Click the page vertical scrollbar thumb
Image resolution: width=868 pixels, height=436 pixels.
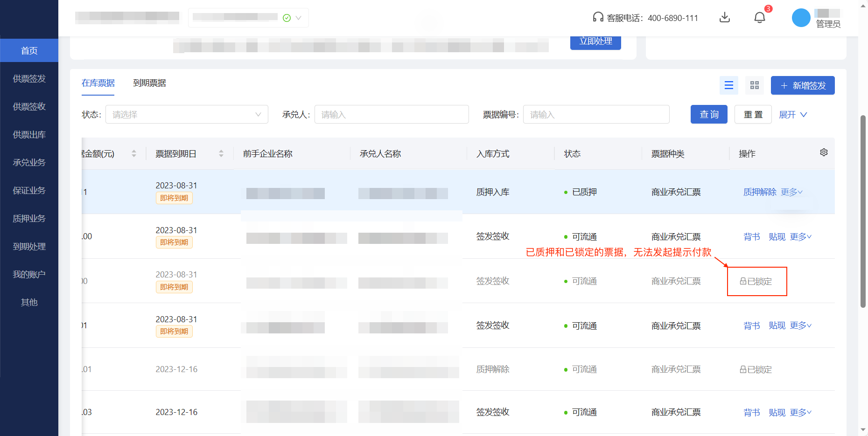tap(863, 211)
